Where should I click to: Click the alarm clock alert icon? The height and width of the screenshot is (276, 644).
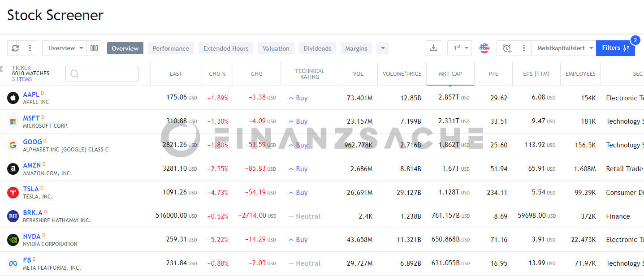pyautogui.click(x=507, y=48)
